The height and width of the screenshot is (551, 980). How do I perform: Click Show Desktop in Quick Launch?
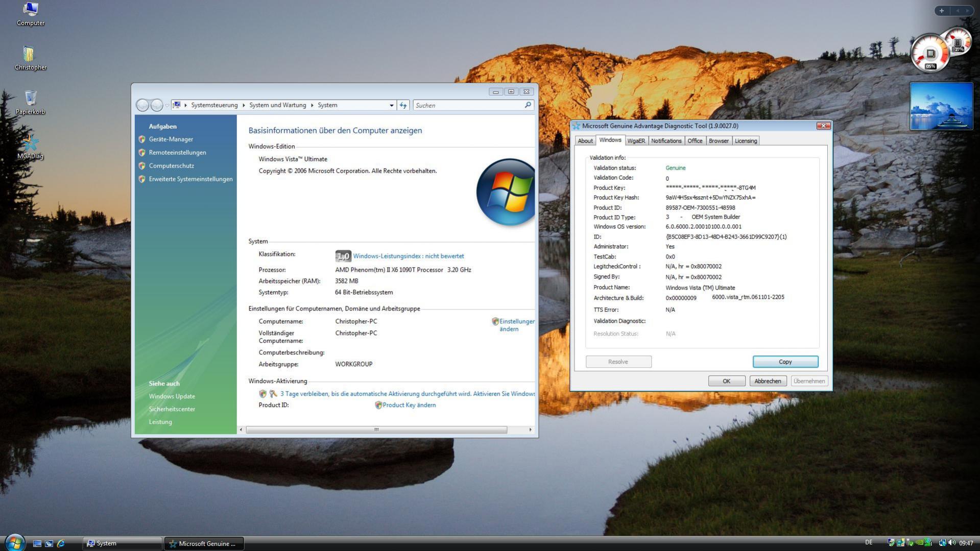[x=37, y=543]
